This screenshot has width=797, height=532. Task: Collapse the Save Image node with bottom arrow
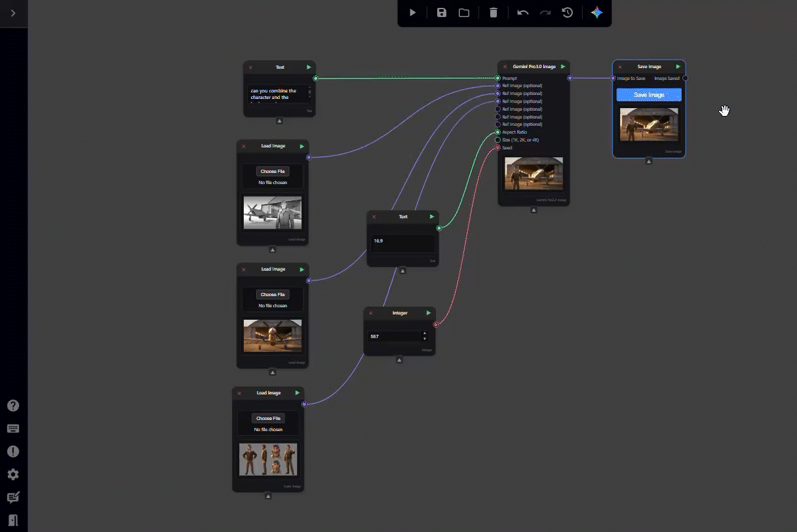649,161
